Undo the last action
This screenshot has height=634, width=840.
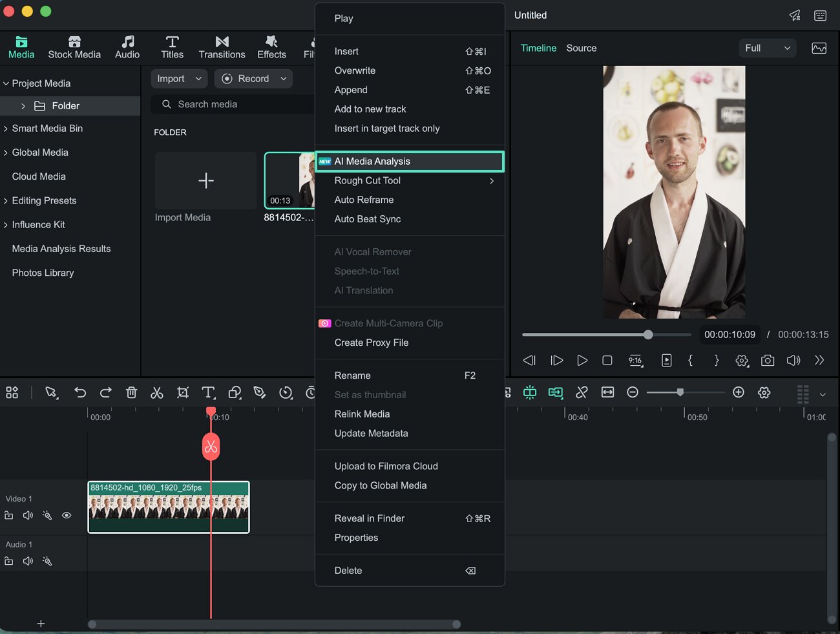(80, 392)
